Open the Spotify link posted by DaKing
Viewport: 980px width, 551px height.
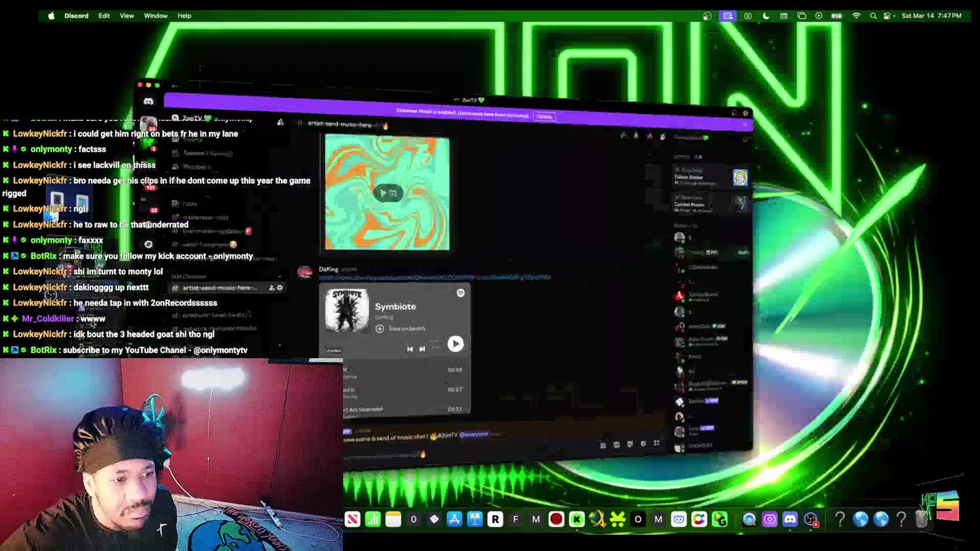pyautogui.click(x=434, y=277)
